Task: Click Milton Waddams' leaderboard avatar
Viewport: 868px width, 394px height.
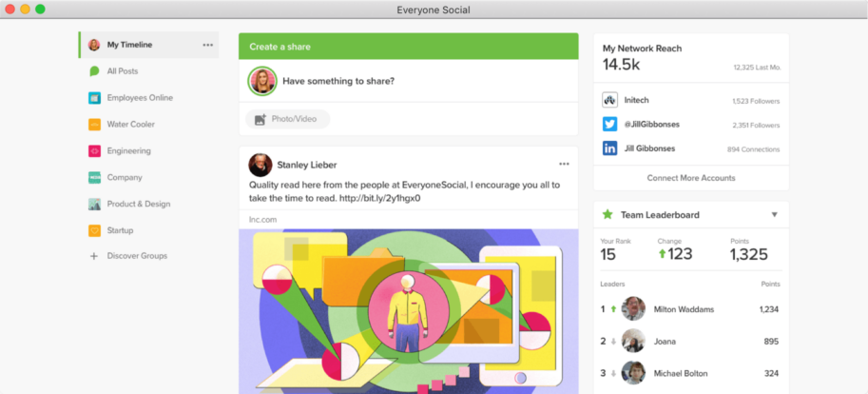Action: tap(633, 309)
